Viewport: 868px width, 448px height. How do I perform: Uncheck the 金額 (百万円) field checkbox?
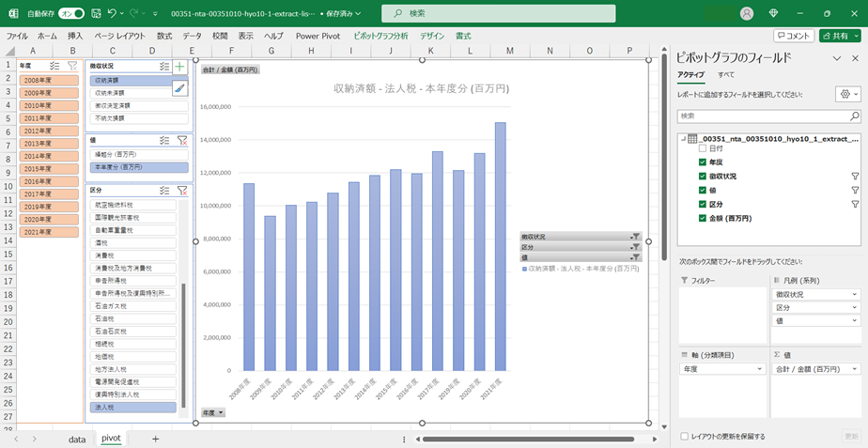pos(703,218)
